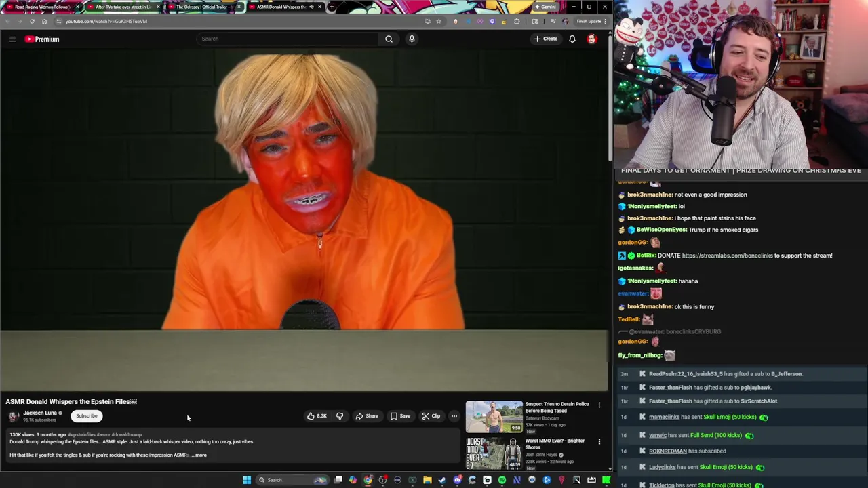Share the ASMR Donald video

pos(367,416)
